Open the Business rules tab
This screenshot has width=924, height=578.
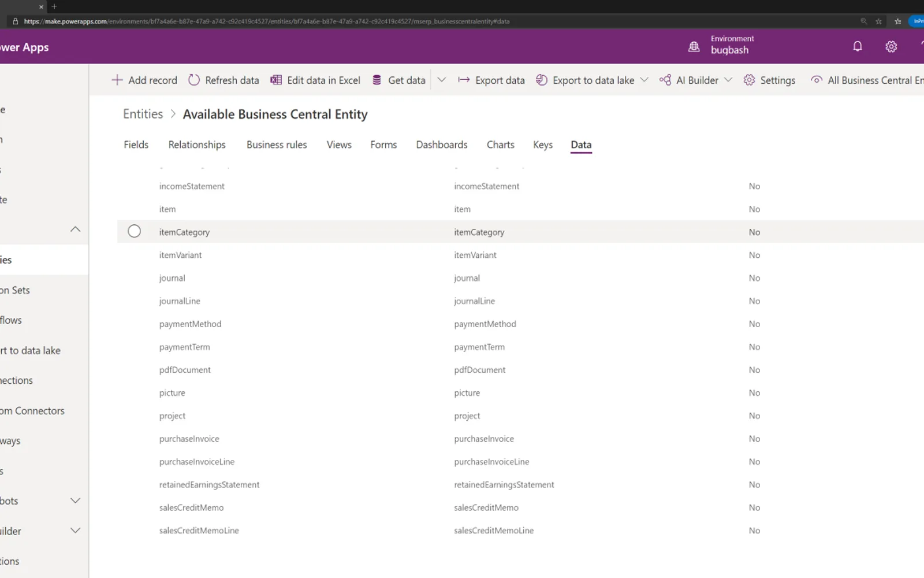pos(277,144)
